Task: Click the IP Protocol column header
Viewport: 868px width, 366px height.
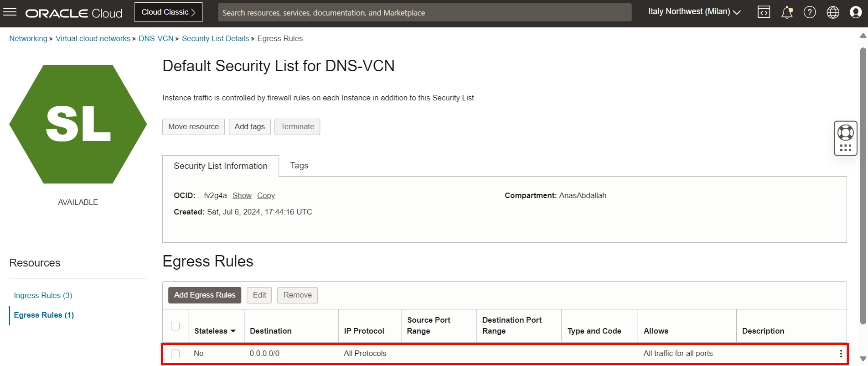Action: (x=364, y=331)
